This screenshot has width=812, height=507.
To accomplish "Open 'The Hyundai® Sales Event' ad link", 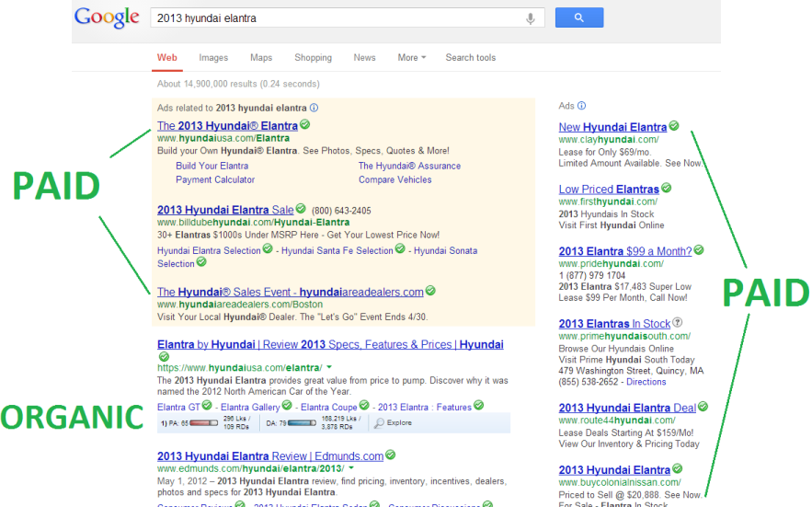I will click(x=290, y=292).
